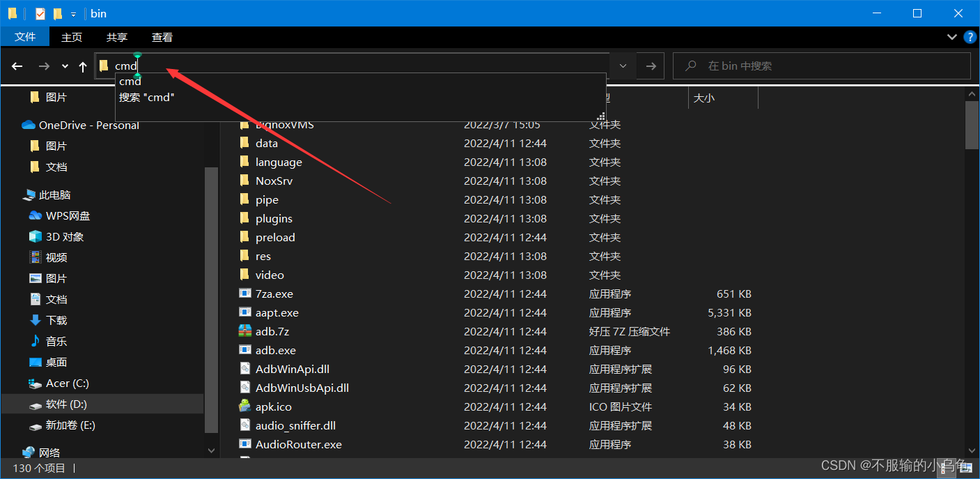
Task: Click the 音乐 music note icon
Action: (x=36, y=341)
